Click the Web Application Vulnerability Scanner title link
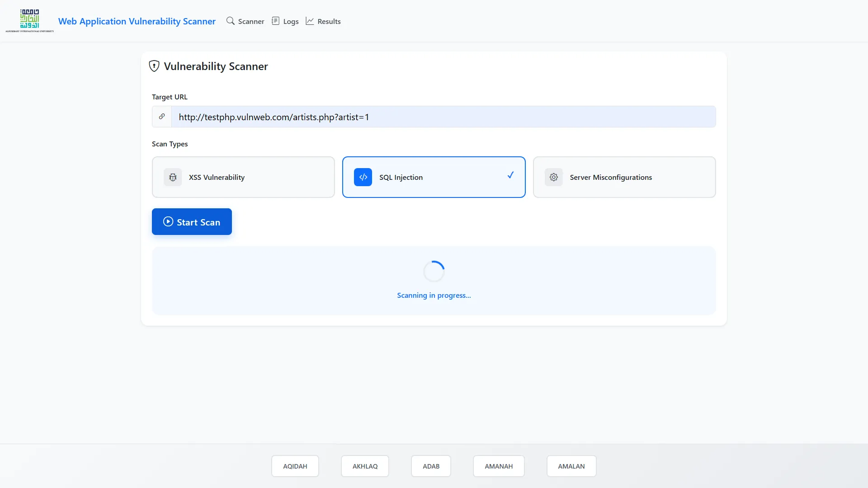868x488 pixels. [x=137, y=21]
